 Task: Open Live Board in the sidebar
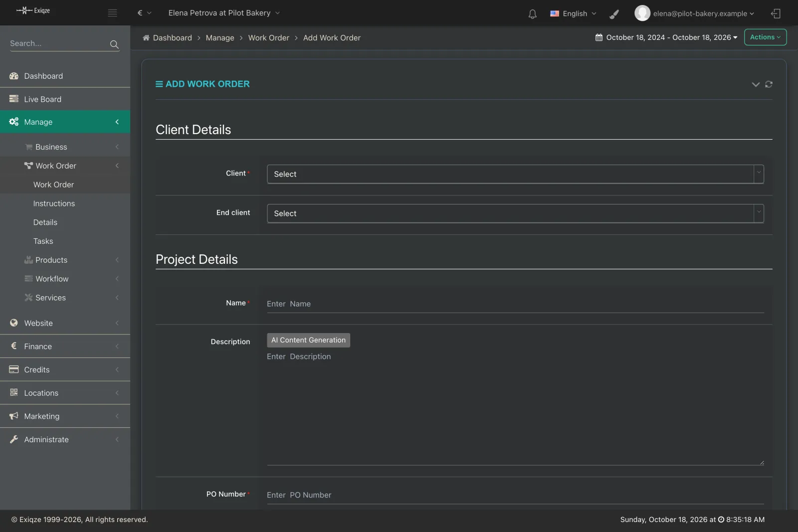65,99
